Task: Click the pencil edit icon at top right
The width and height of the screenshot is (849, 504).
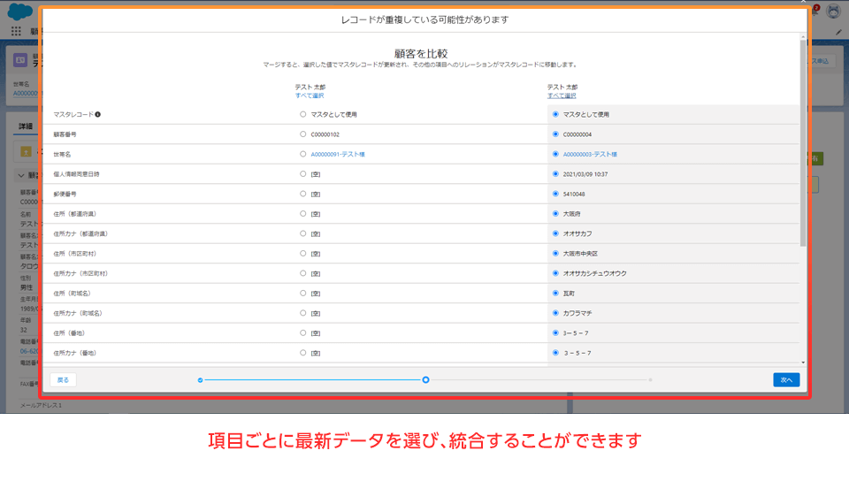Action: click(838, 32)
